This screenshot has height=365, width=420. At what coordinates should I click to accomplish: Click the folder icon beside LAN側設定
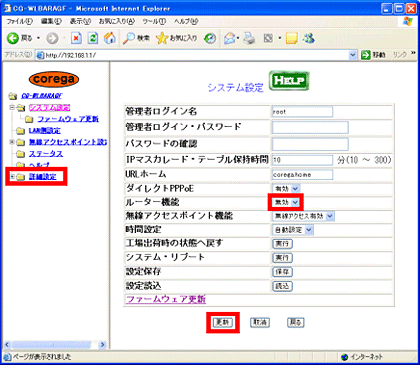click(21, 130)
